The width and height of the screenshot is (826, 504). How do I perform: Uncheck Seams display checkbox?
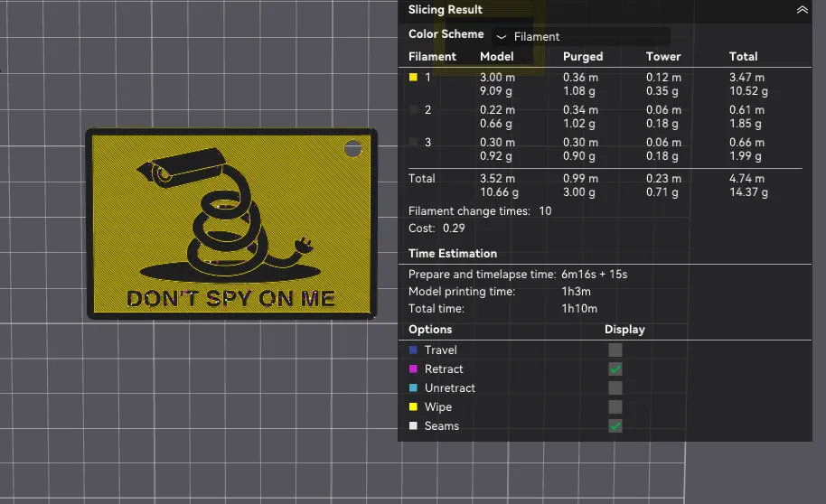pyautogui.click(x=615, y=425)
